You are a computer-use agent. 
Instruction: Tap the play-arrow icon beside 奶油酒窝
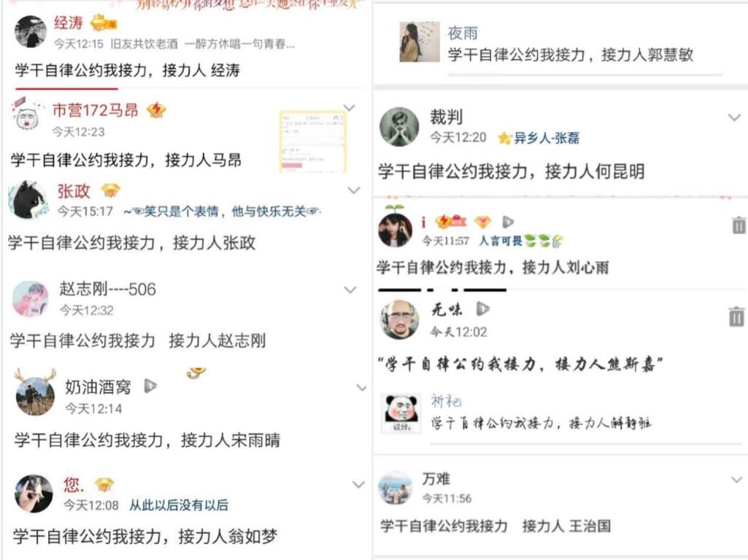(x=150, y=386)
